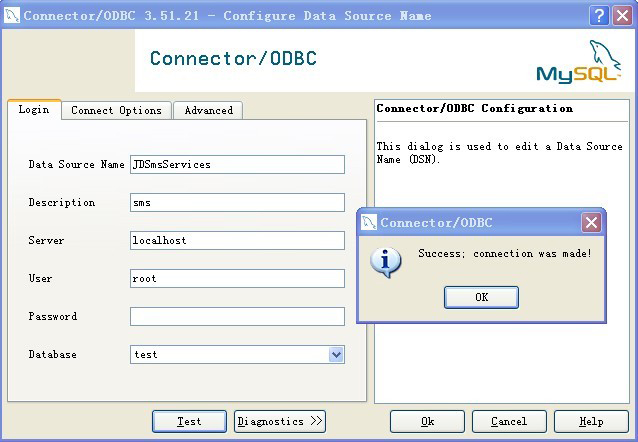Click the Test connection button
Image resolution: width=638 pixels, height=442 pixels.
point(189,421)
